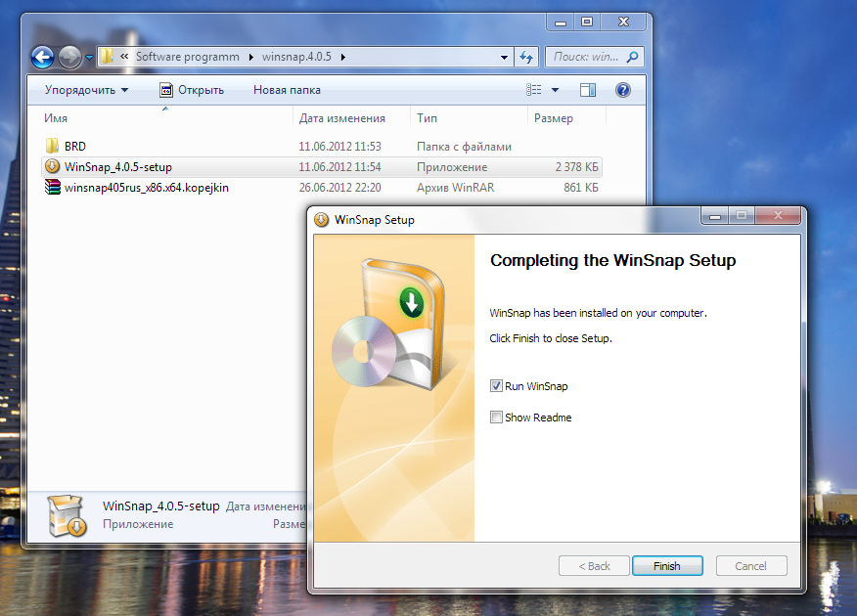Click 'Архив WinRAR' type cell
Screen dimensions: 857x616
point(455,188)
